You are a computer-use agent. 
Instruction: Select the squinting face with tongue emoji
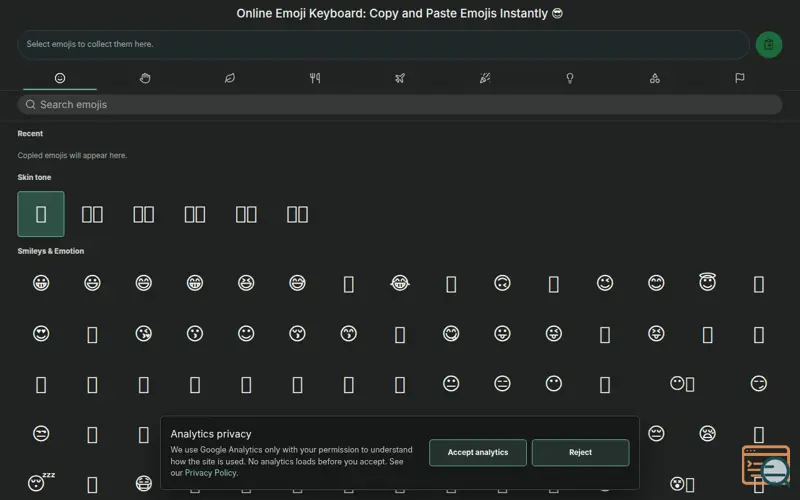[656, 333]
